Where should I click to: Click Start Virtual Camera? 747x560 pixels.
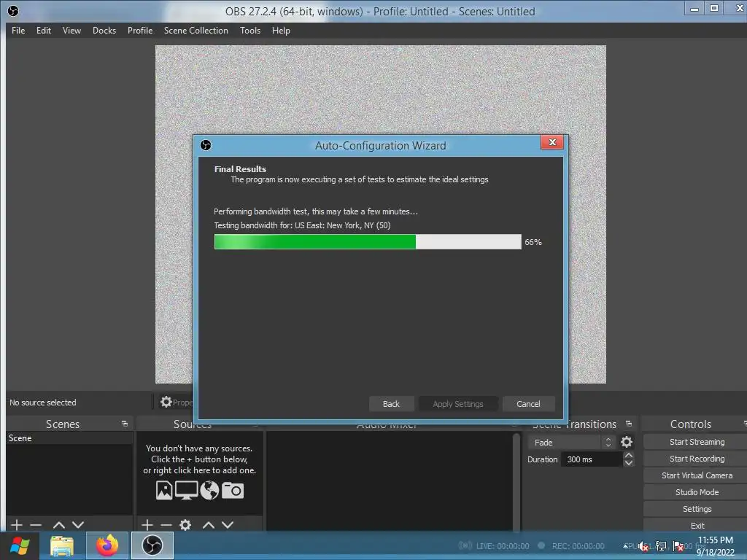[697, 475]
